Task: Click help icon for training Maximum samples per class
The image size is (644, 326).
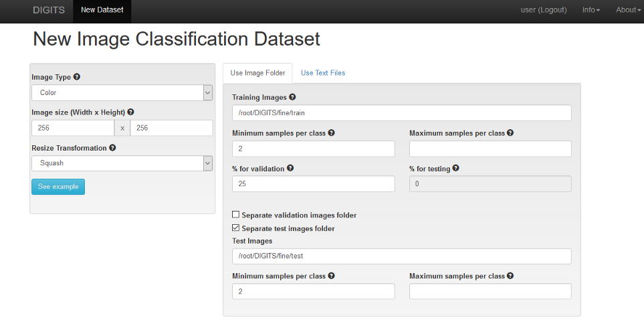Action: (x=510, y=133)
